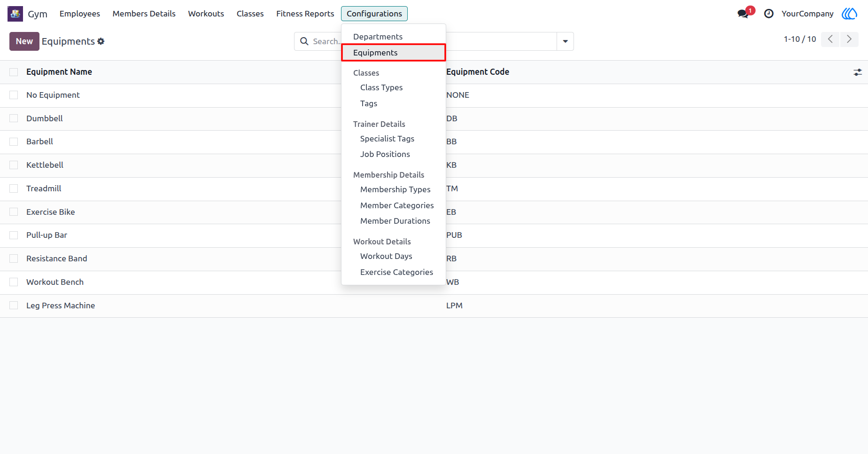Image resolution: width=868 pixels, height=454 pixels.
Task: Open optional columns adjust icon
Action: click(858, 72)
